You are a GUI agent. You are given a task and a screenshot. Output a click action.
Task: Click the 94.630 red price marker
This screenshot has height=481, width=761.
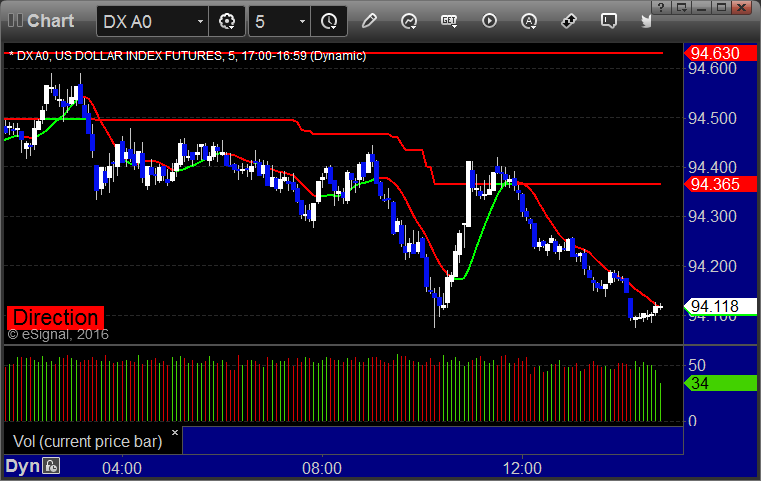click(720, 53)
